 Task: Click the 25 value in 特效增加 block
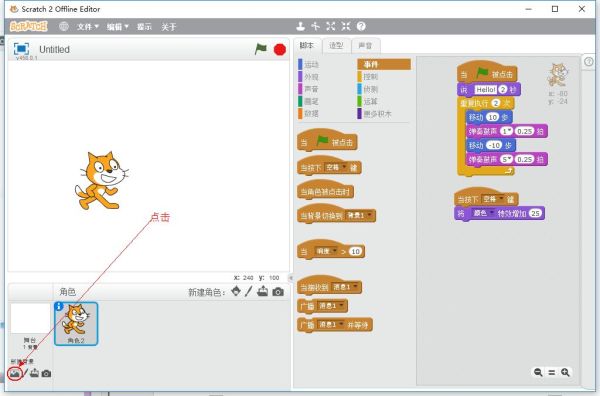pyautogui.click(x=536, y=213)
